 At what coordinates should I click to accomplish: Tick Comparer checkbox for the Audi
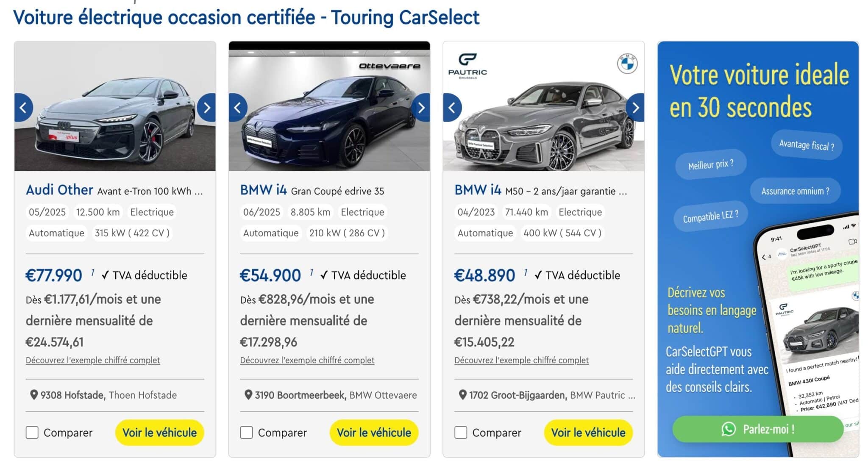(x=32, y=433)
